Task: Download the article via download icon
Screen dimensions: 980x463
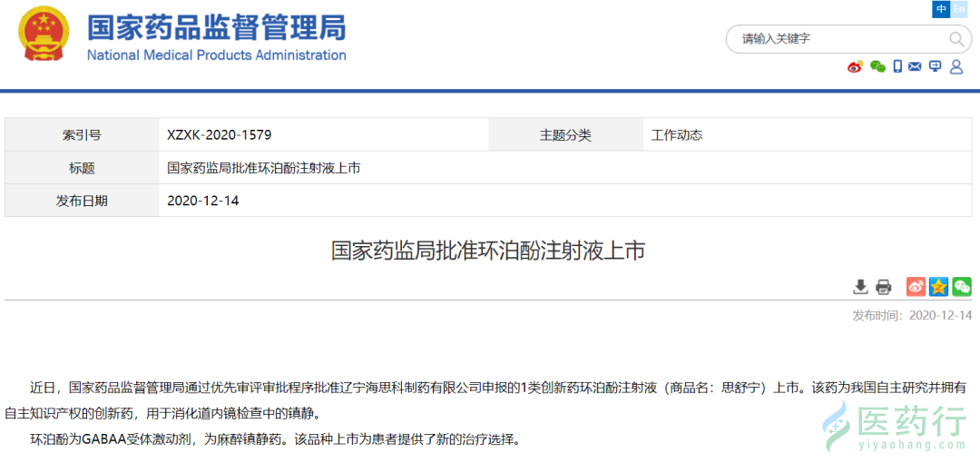Action: [x=860, y=287]
